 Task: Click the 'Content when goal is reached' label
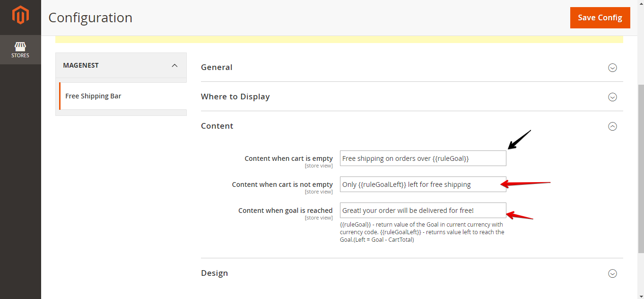285,211
